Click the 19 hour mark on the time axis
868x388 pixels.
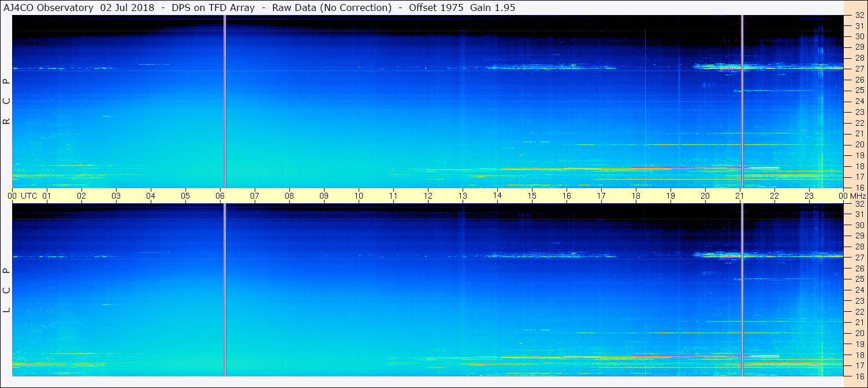click(x=670, y=196)
